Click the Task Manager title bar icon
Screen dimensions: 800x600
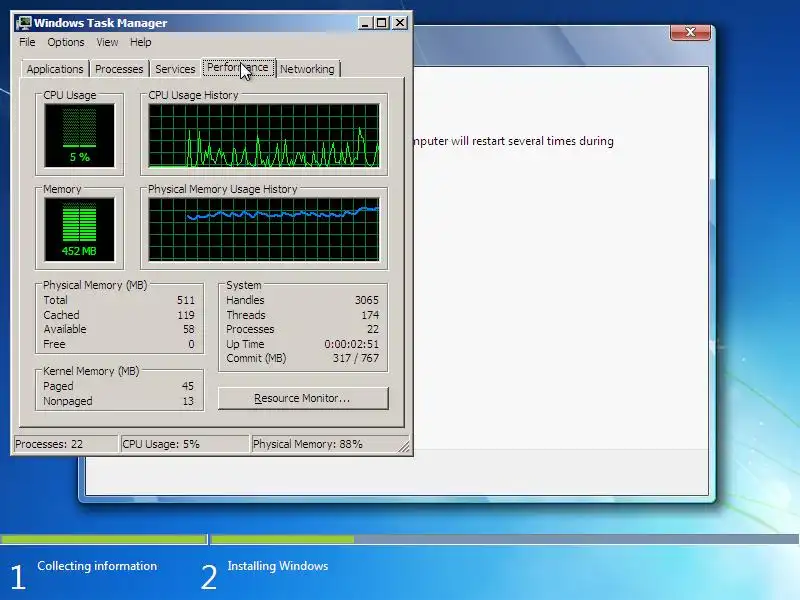[23, 23]
